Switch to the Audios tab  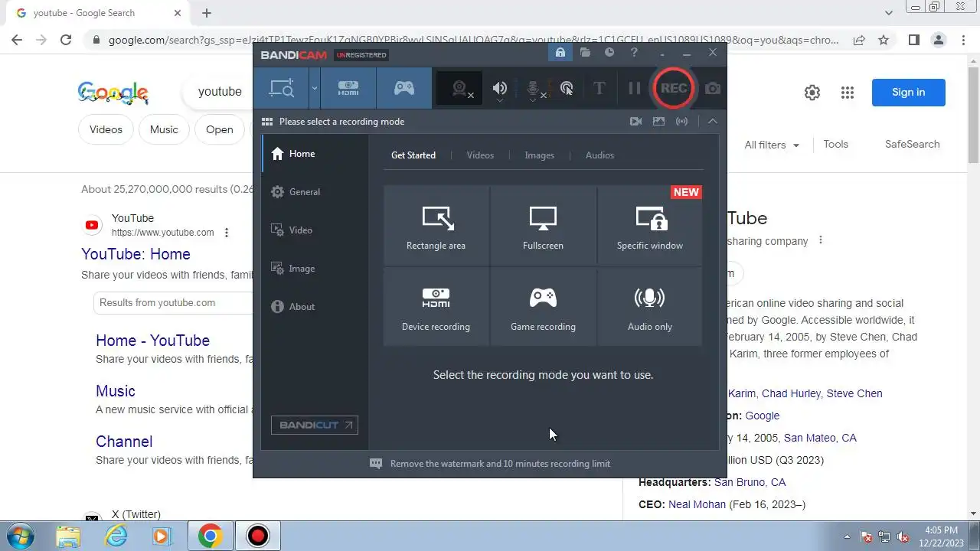coord(599,155)
